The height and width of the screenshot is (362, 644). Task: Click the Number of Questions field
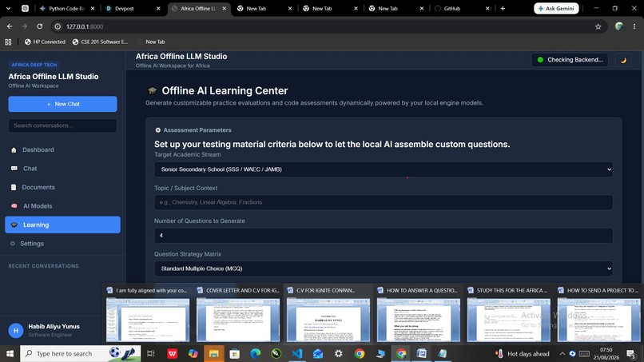(x=384, y=236)
